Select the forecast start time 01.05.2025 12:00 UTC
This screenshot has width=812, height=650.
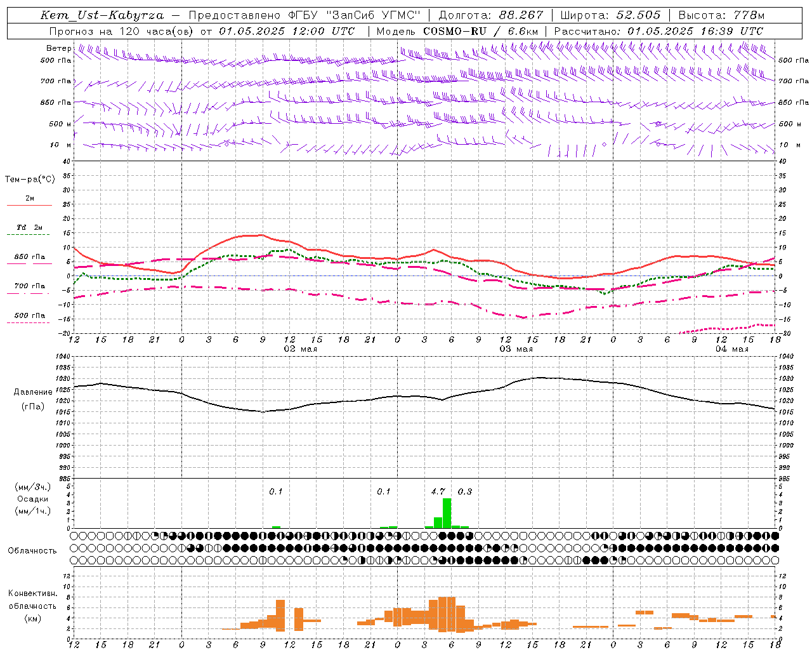(x=287, y=31)
